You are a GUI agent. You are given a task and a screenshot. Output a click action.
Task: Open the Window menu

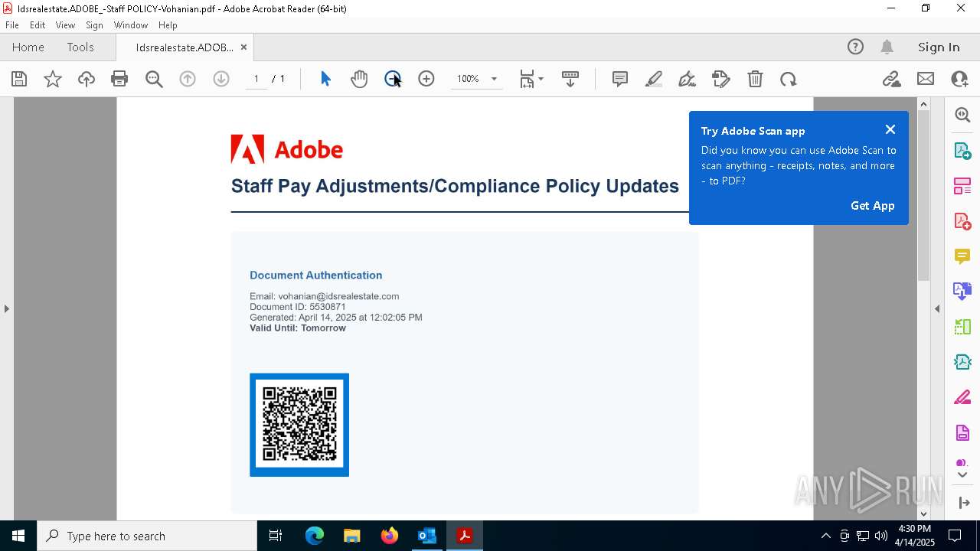point(131,25)
